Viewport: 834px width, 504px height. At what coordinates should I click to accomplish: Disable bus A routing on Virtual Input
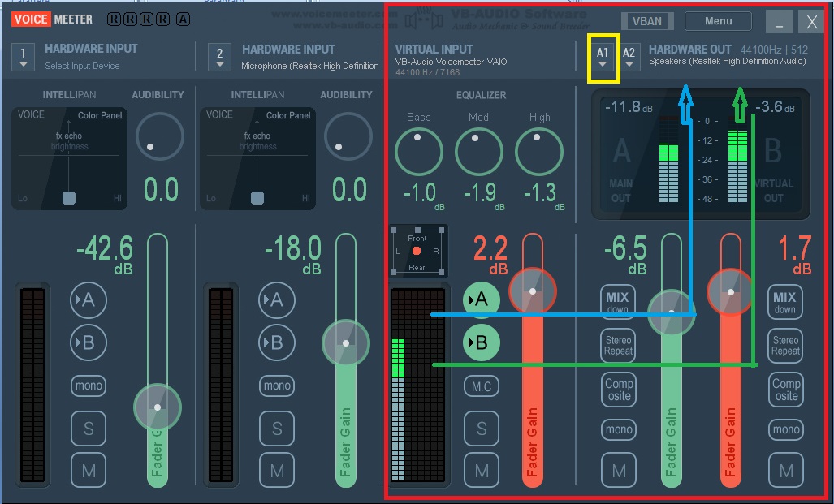click(x=482, y=299)
